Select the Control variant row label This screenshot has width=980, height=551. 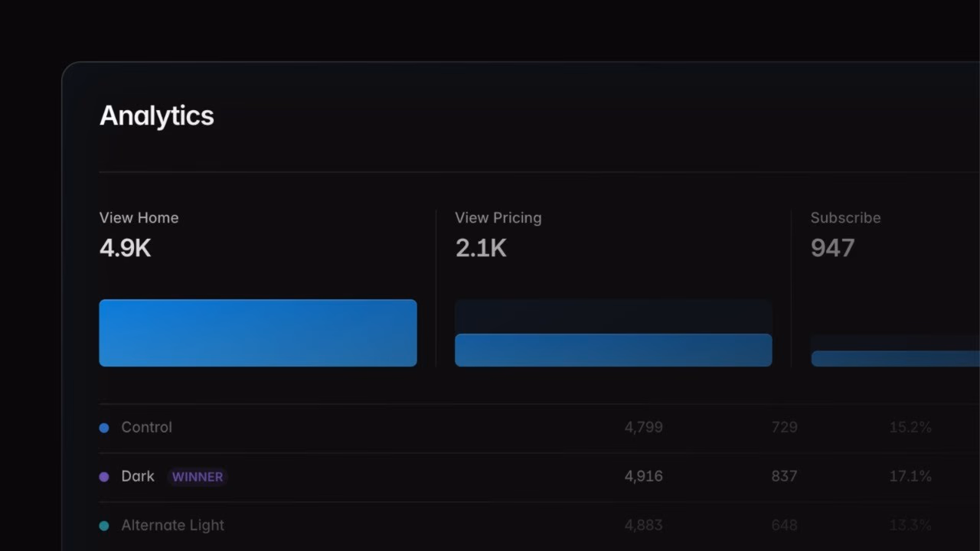[x=146, y=427]
